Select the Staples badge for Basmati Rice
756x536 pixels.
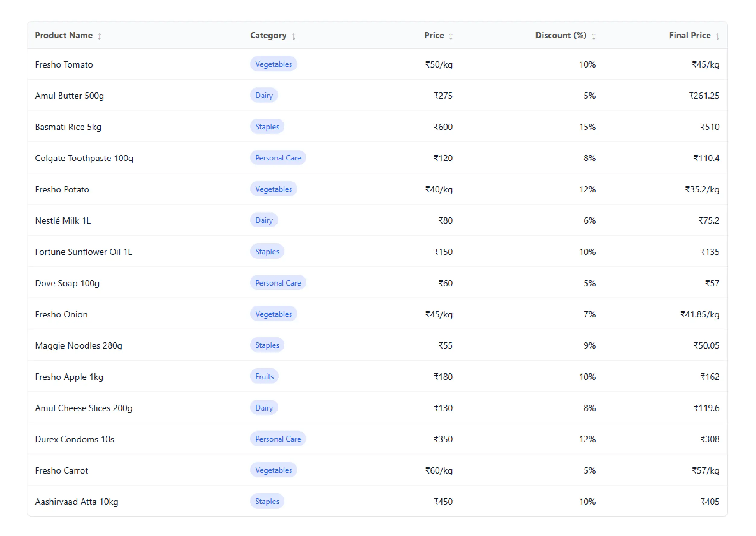click(x=267, y=127)
